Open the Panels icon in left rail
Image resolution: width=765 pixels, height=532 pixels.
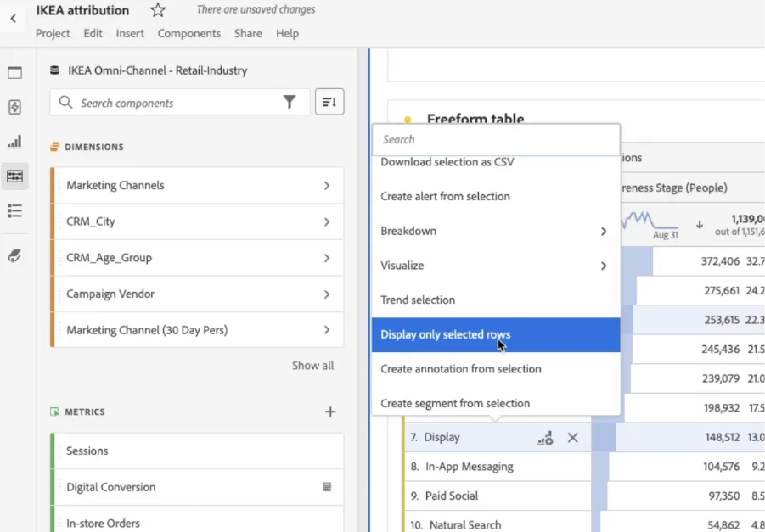click(14, 73)
